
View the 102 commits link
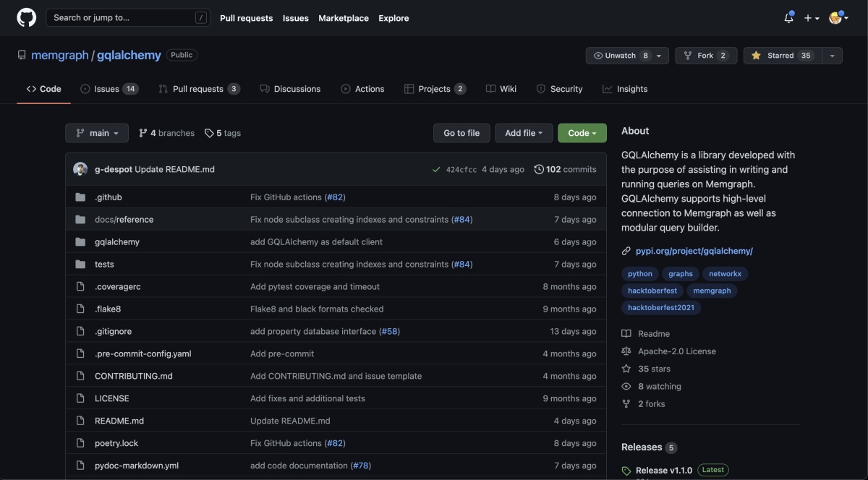[x=566, y=170]
